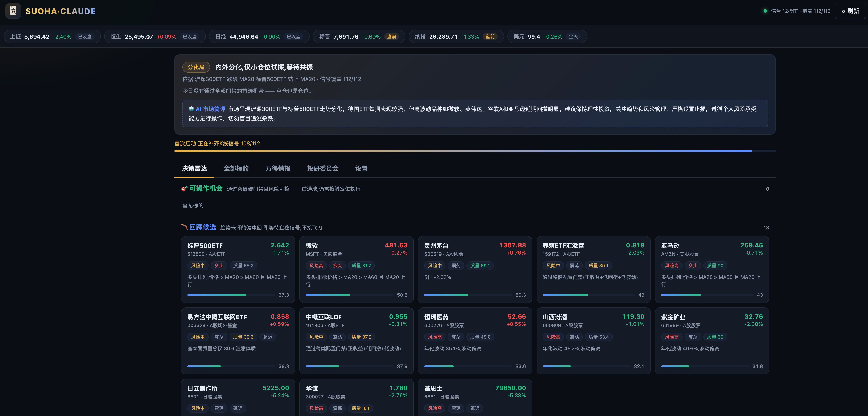
Task: Click the 日经 index pill
Action: (x=259, y=36)
